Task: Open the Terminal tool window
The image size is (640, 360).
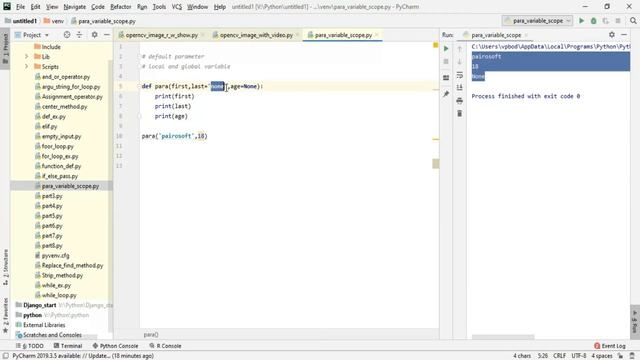Action: [x=68, y=346]
